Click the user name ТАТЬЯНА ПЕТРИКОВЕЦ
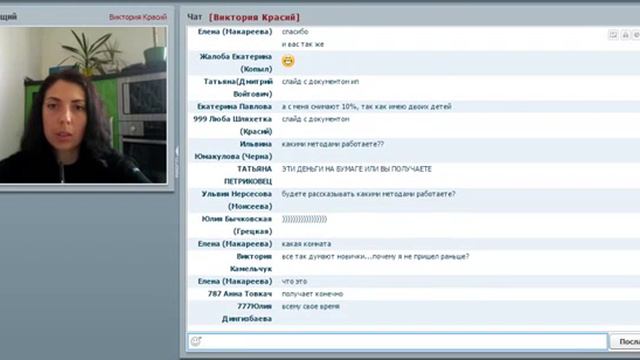Screen dimensions: 640x360 [248, 175]
